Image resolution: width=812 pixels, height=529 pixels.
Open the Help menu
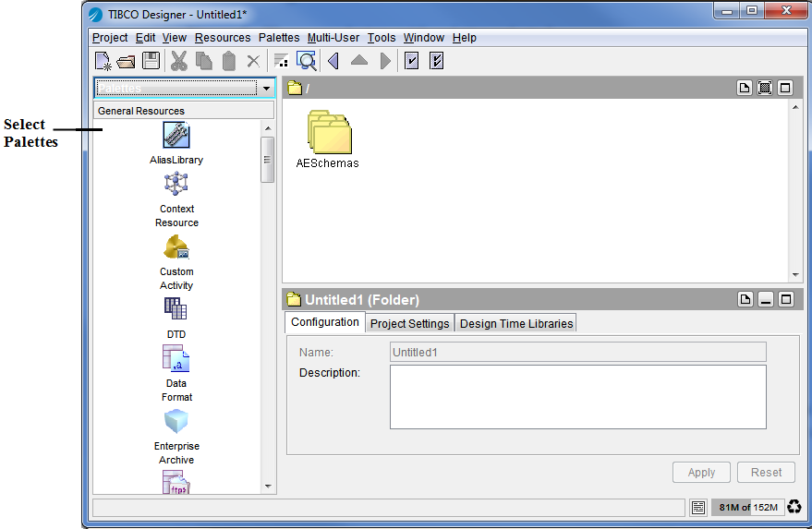[464, 38]
